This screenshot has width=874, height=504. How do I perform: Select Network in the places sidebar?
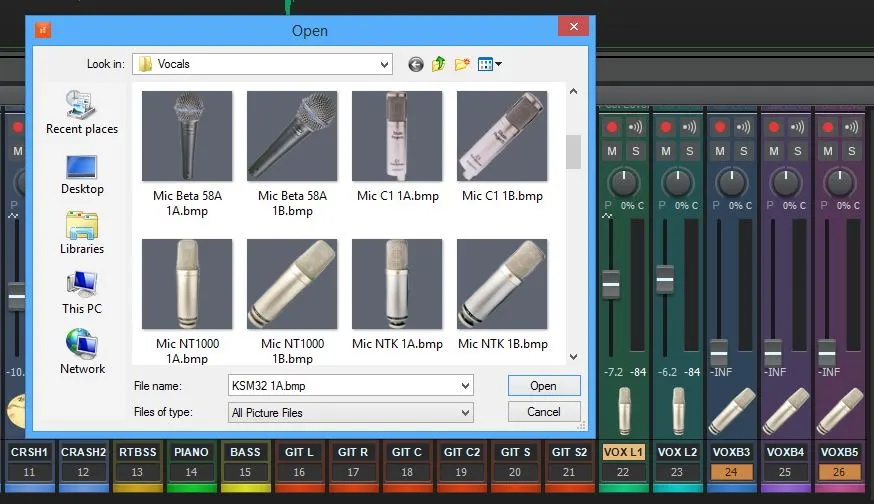[82, 352]
